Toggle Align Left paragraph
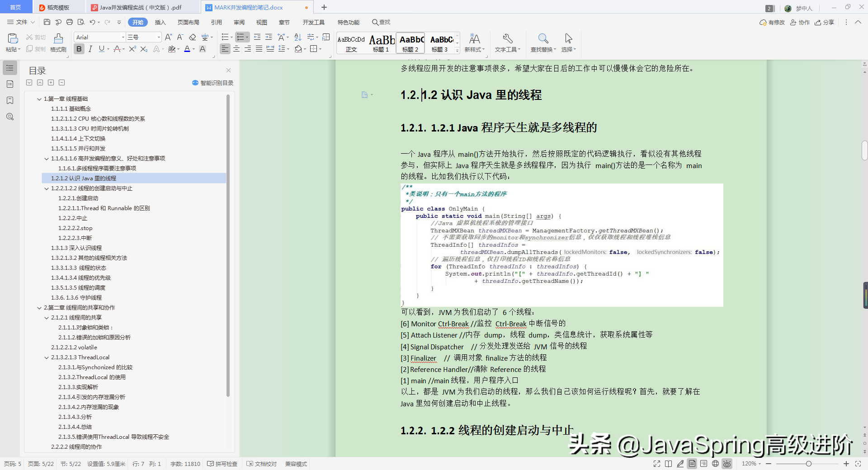This screenshot has height=470, width=868. pos(225,49)
